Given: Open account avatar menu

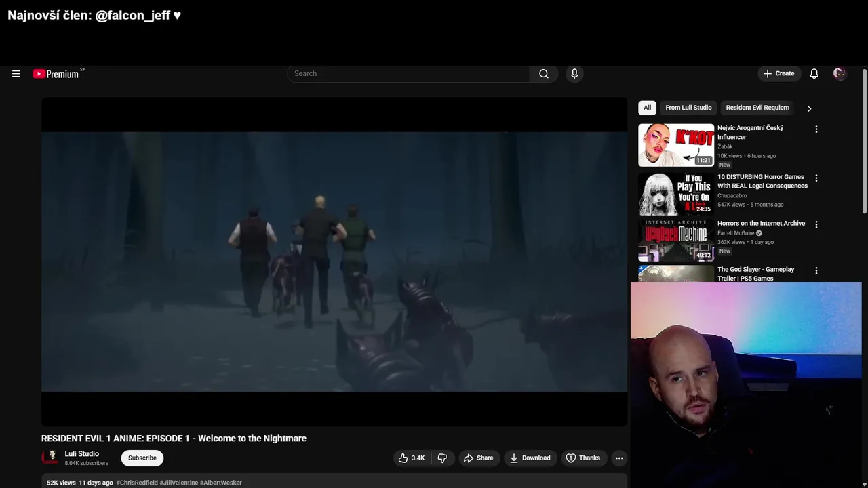Looking at the screenshot, I should pos(840,74).
